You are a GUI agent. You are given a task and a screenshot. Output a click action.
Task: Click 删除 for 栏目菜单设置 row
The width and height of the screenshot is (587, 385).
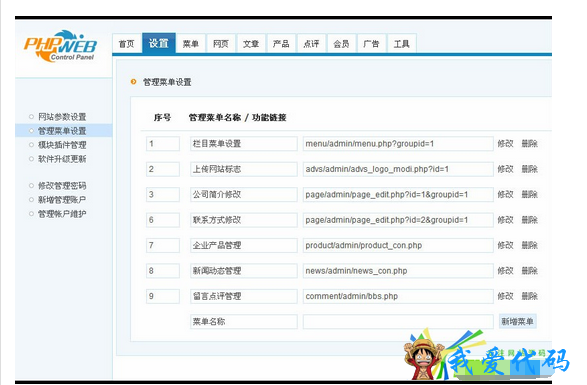click(530, 144)
